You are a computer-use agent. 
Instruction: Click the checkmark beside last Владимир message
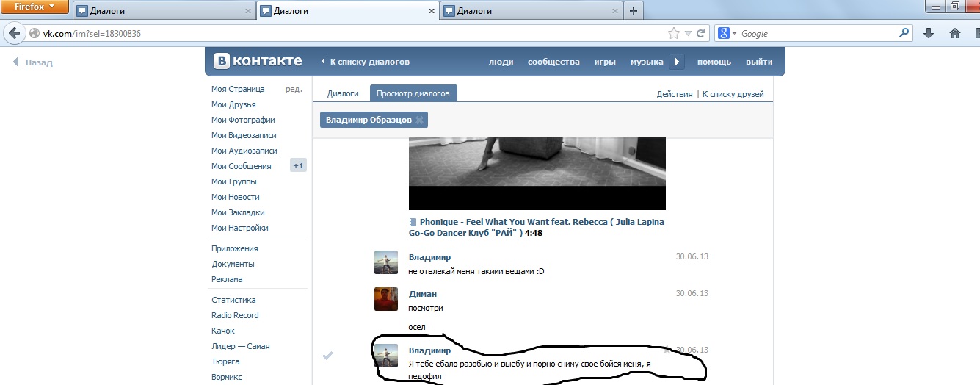tap(328, 356)
